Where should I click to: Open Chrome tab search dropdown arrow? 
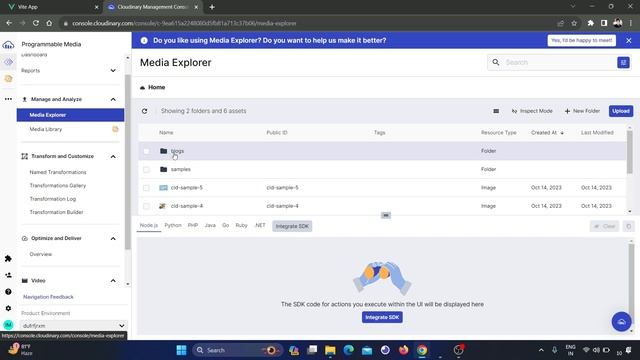pyautogui.click(x=573, y=7)
